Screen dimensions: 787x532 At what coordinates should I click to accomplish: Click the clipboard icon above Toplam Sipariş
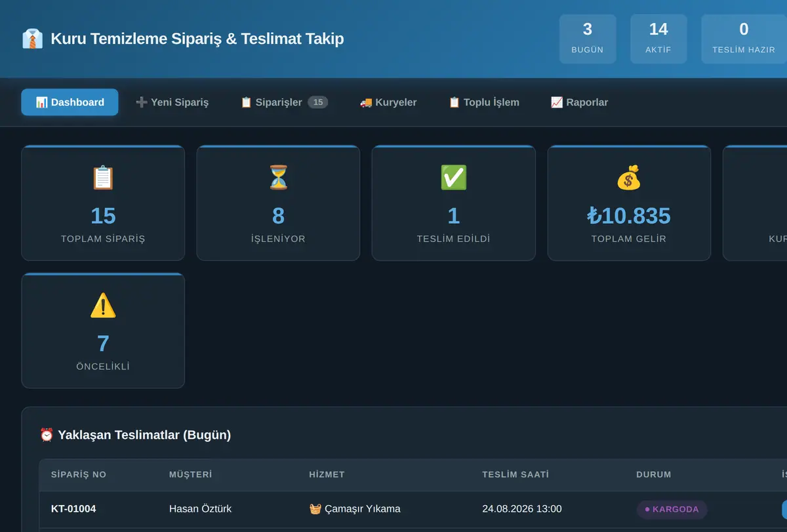(x=103, y=178)
